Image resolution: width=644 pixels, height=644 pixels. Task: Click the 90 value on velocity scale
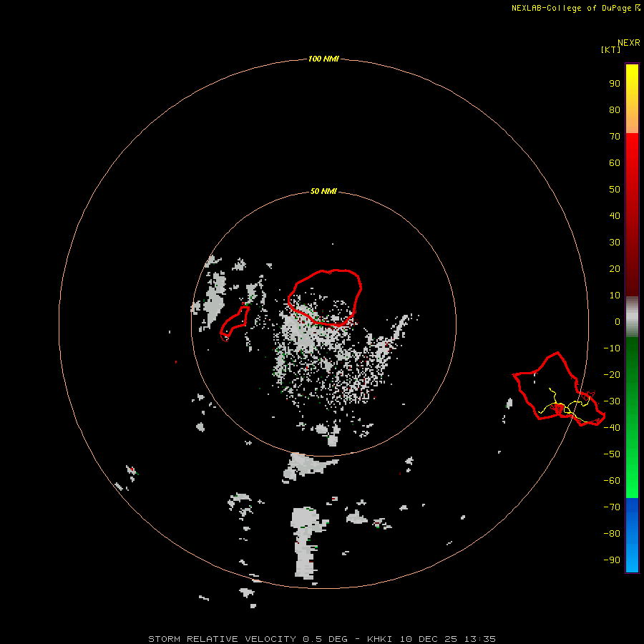(615, 84)
